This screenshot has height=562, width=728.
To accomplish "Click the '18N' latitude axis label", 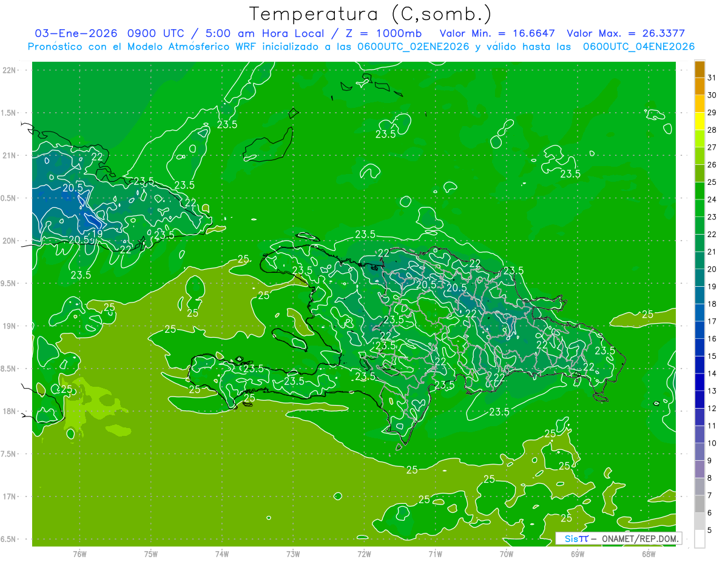I will coord(9,412).
